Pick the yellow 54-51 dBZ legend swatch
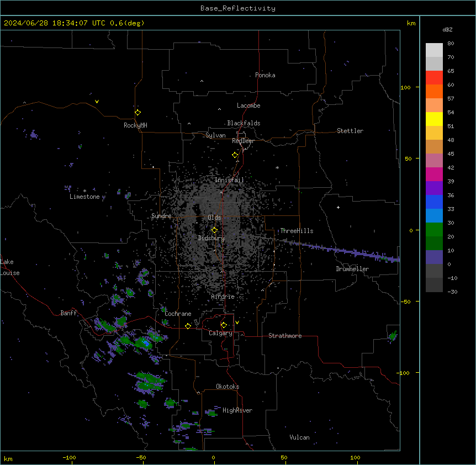Viewport: 476px width, 465px height. pos(434,119)
